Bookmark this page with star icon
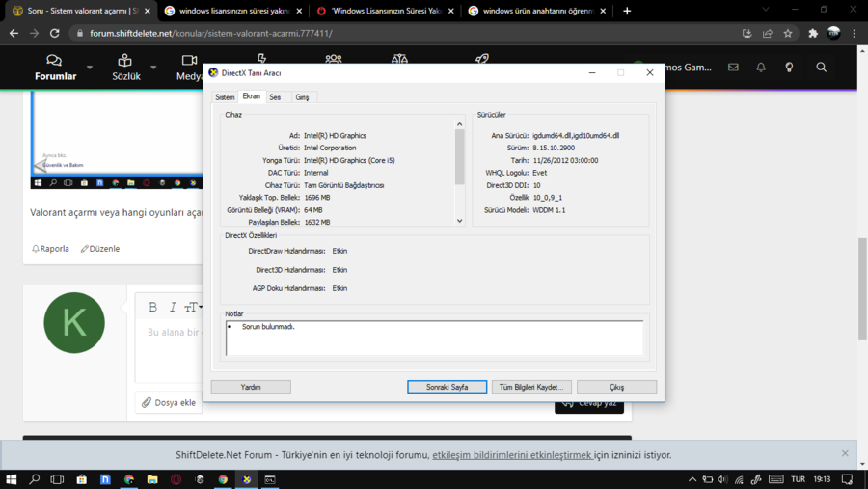The width and height of the screenshot is (868, 489). [x=788, y=33]
